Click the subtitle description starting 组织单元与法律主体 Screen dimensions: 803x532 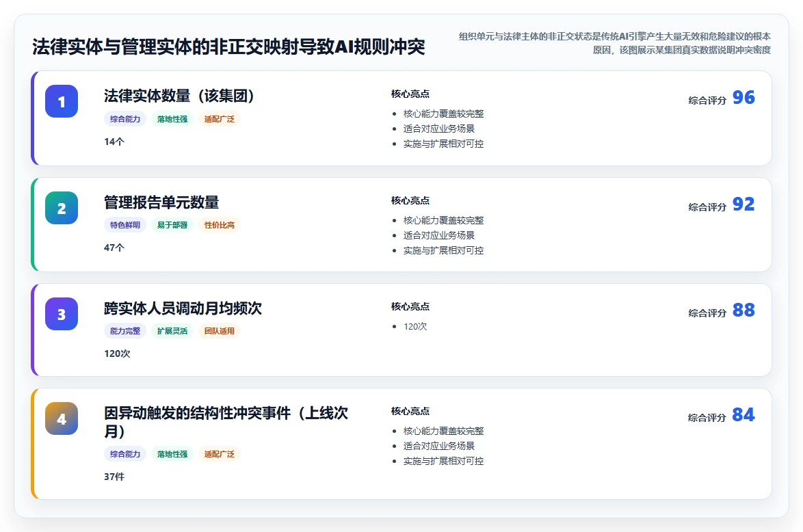point(614,43)
